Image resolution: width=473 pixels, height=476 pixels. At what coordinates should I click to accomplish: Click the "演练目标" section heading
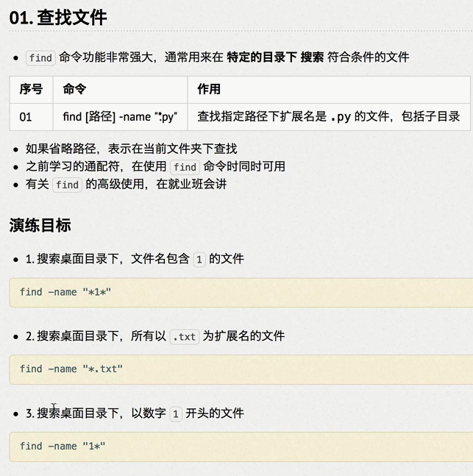pos(40,225)
